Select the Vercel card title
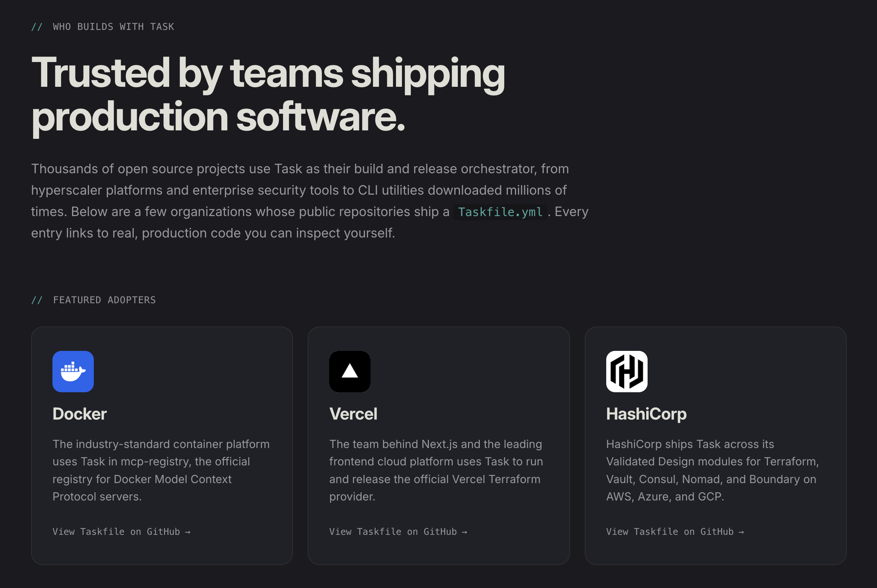 click(x=353, y=414)
